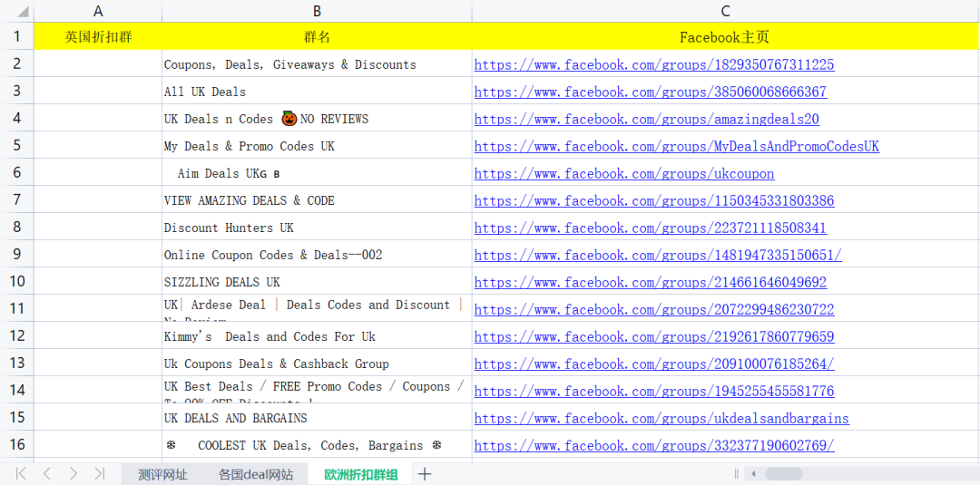980x485 pixels.
Task: Select cell 'Discount Hunters UK'
Action: pos(317,228)
